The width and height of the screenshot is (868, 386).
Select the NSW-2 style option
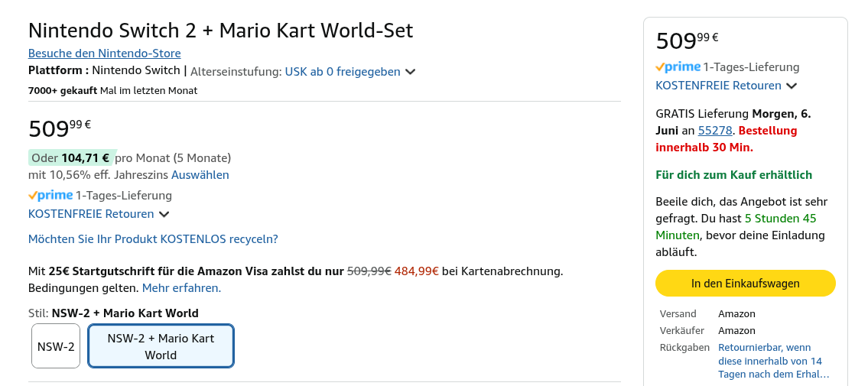tap(56, 346)
